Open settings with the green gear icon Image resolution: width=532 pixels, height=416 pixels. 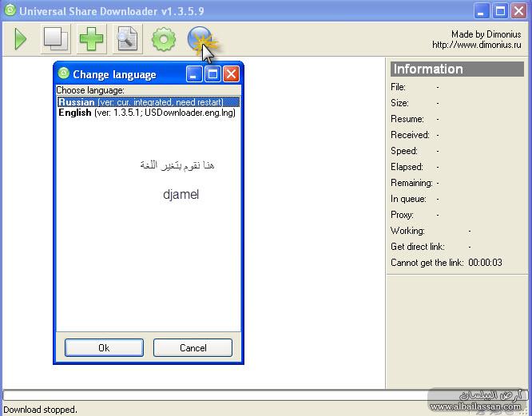click(x=164, y=39)
